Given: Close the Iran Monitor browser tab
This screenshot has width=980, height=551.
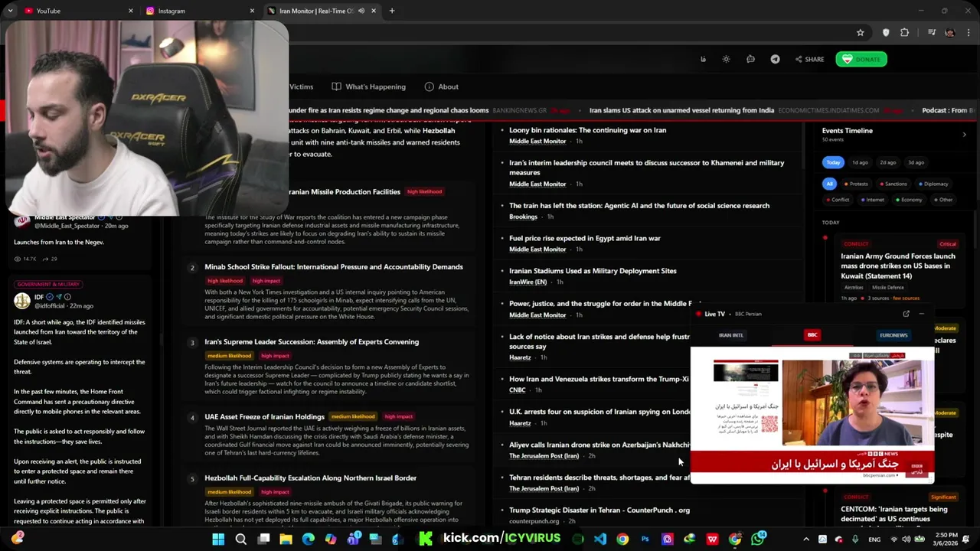Looking at the screenshot, I should (374, 11).
